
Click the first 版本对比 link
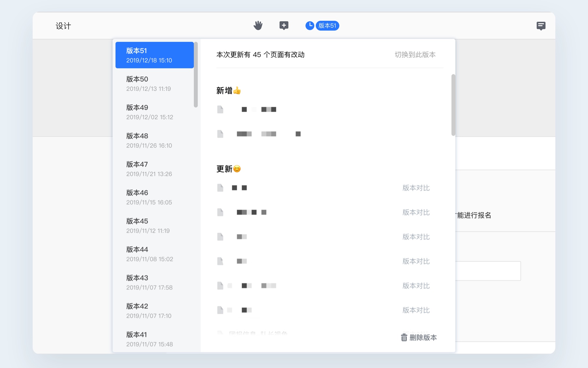(416, 188)
